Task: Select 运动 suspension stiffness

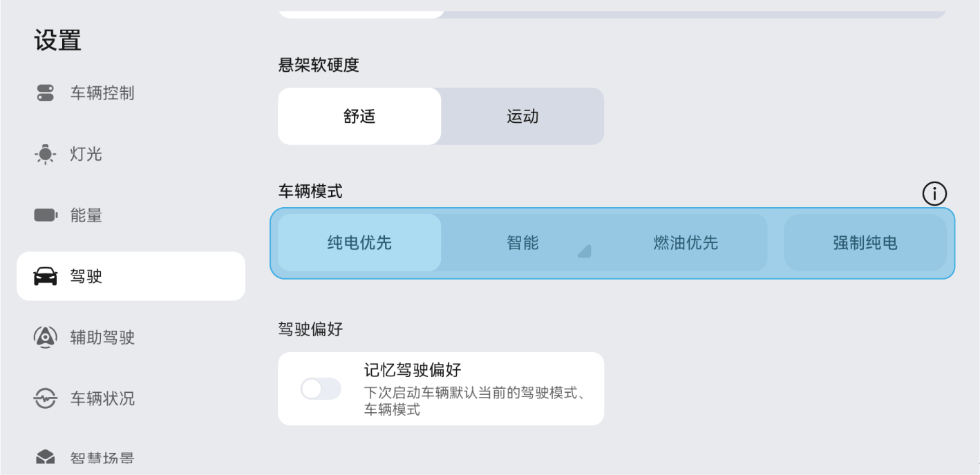Action: pyautogui.click(x=522, y=117)
